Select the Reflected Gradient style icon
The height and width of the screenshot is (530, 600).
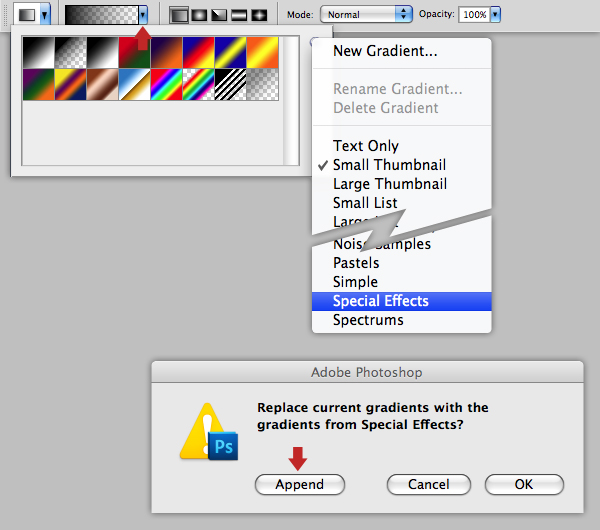tap(239, 15)
